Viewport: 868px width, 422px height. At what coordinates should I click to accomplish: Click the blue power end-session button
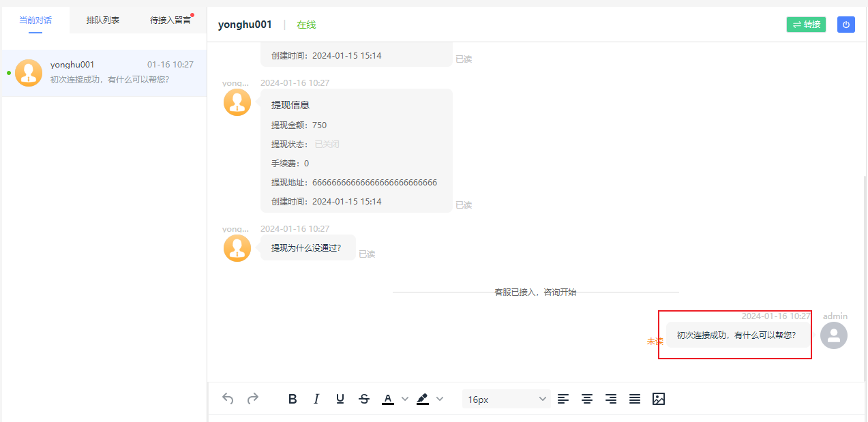(846, 25)
